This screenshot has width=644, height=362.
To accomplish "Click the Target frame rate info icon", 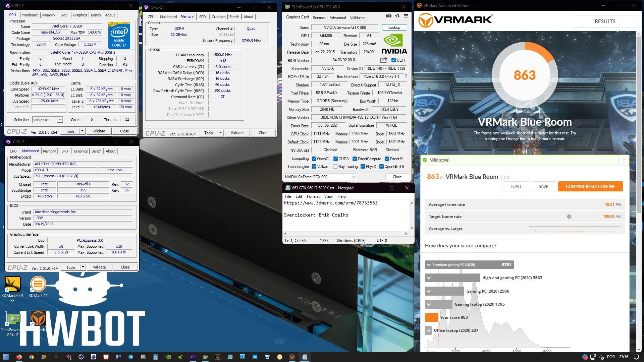I will click(569, 217).
